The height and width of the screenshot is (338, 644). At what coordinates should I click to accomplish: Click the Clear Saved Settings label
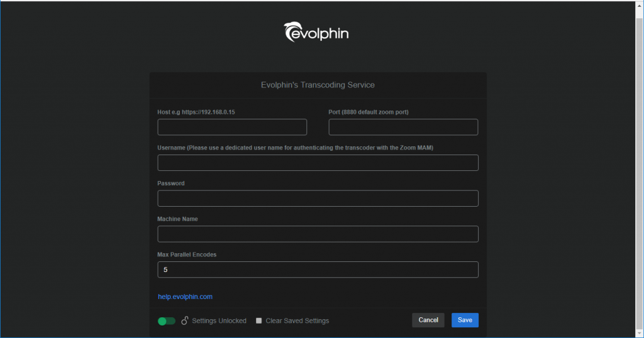tap(297, 321)
